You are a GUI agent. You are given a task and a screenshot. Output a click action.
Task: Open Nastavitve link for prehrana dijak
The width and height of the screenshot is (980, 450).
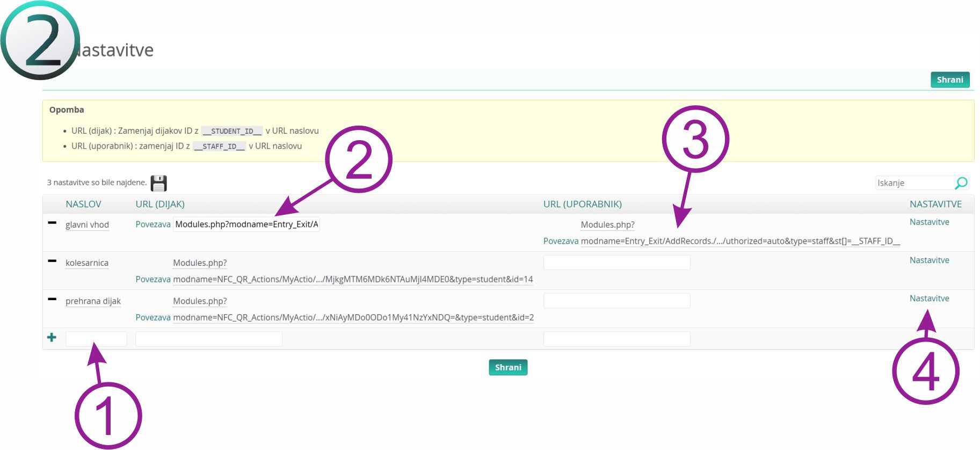click(929, 298)
